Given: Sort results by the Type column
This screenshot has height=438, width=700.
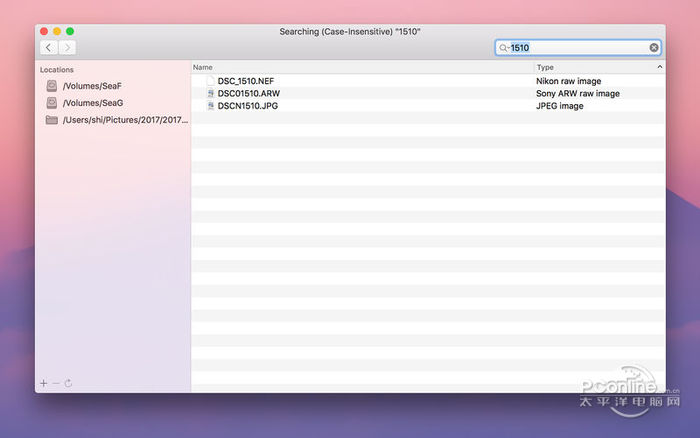Looking at the screenshot, I should point(545,67).
